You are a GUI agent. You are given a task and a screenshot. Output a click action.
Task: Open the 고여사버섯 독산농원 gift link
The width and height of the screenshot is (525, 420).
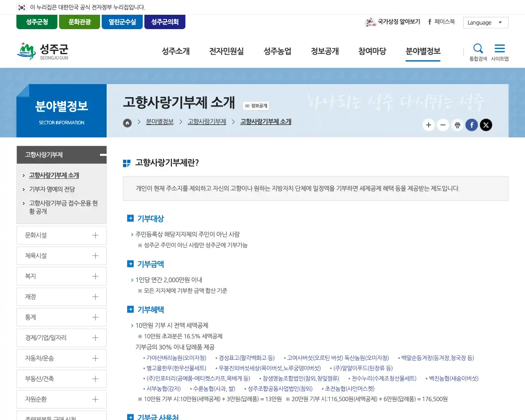point(338,358)
